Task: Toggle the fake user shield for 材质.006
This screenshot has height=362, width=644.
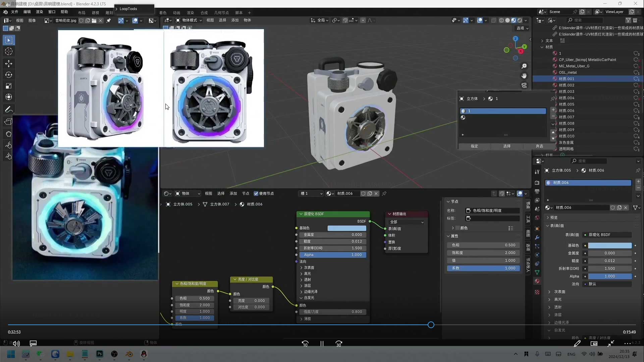Action: 363,193
